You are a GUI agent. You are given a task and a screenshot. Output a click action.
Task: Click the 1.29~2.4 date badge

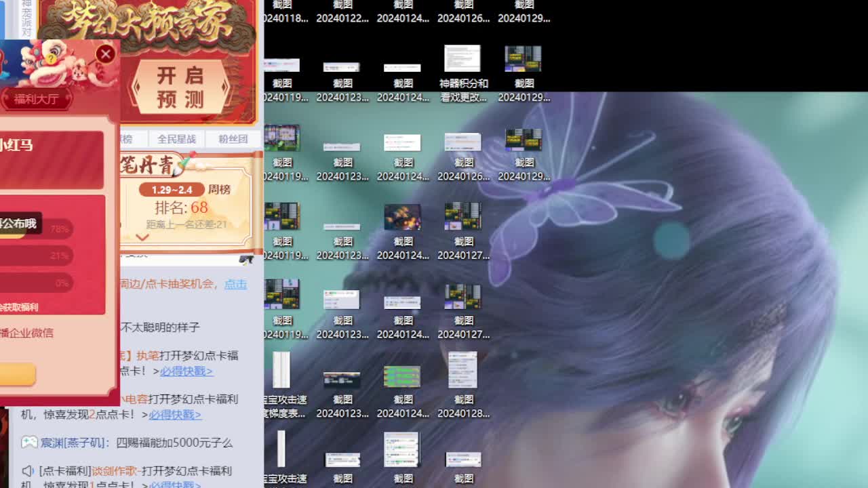tap(172, 190)
